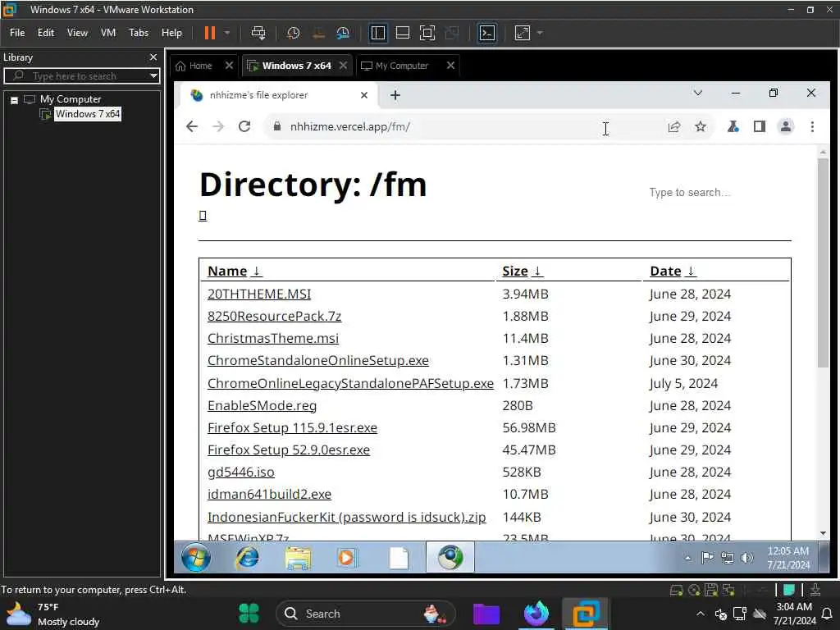Sort the file list by Name
The height and width of the screenshot is (630, 840).
pos(235,271)
